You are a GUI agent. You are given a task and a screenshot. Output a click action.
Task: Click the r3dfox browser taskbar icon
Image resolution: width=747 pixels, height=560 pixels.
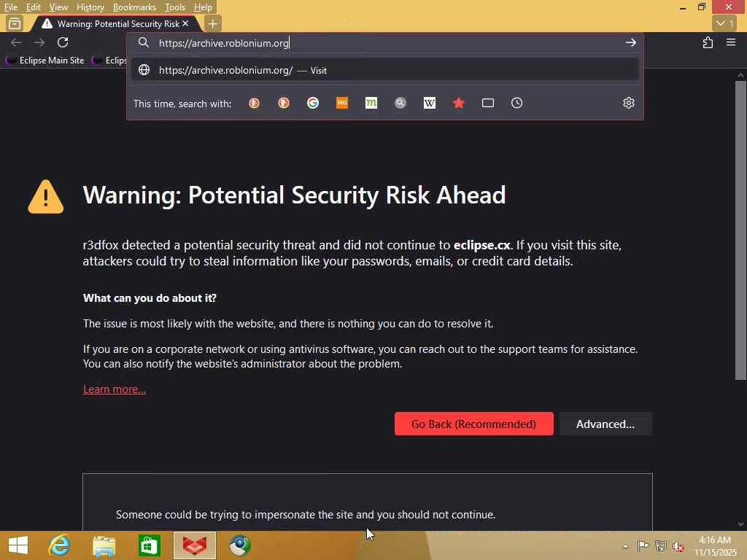(x=194, y=545)
